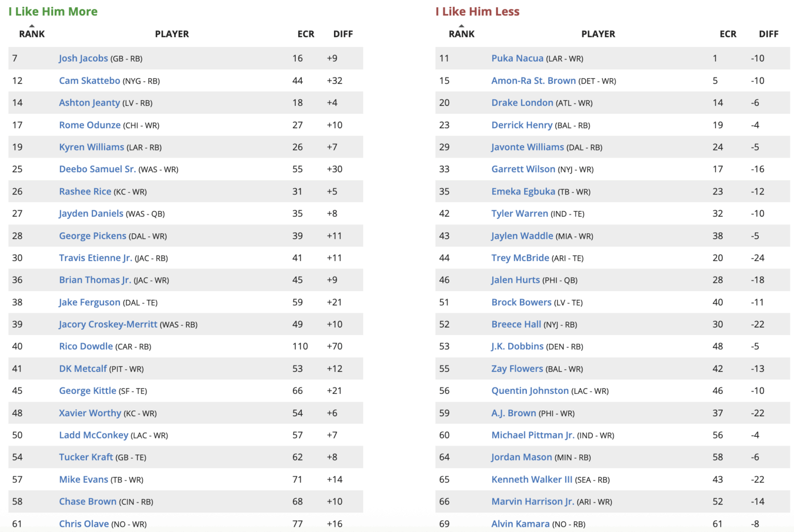
Task: Open Trey McBride player page
Action: point(521,257)
